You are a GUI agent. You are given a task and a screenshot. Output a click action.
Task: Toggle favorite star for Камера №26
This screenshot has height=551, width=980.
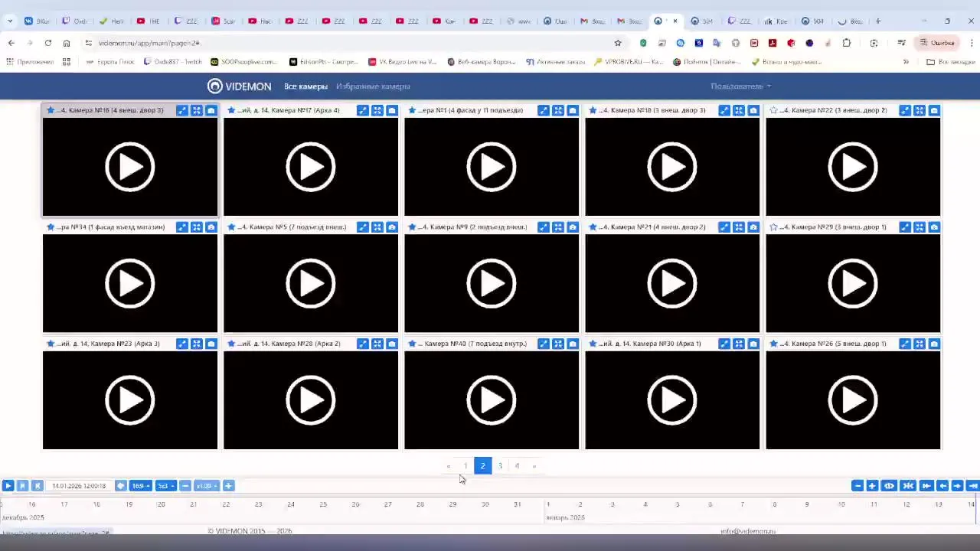pos(773,344)
